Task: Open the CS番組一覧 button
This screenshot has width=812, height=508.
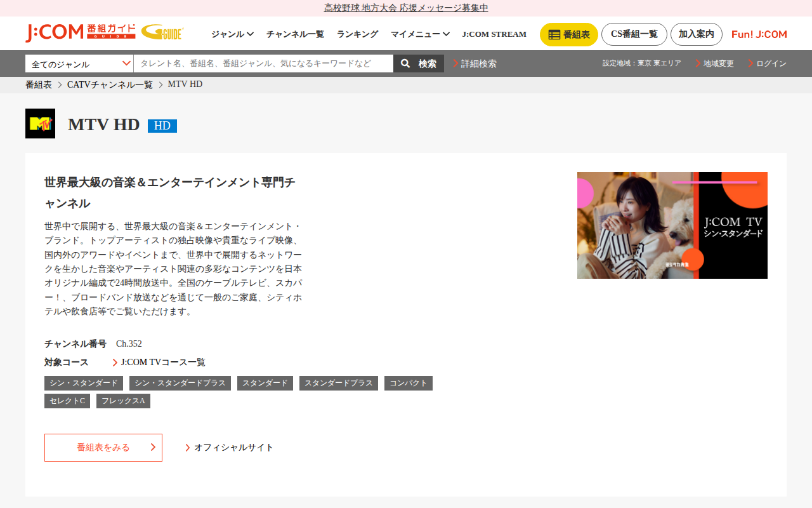Action: coord(634,34)
